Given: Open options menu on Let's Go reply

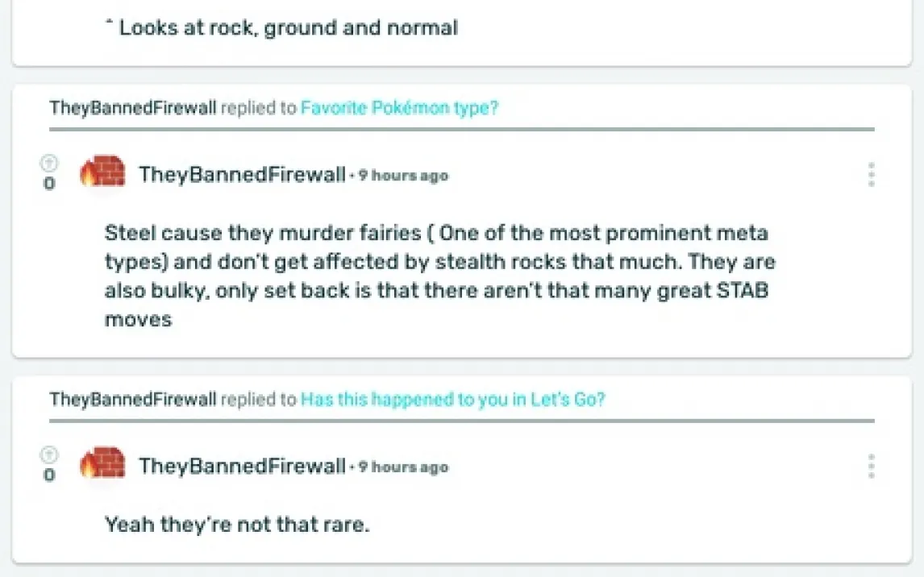Looking at the screenshot, I should (871, 467).
